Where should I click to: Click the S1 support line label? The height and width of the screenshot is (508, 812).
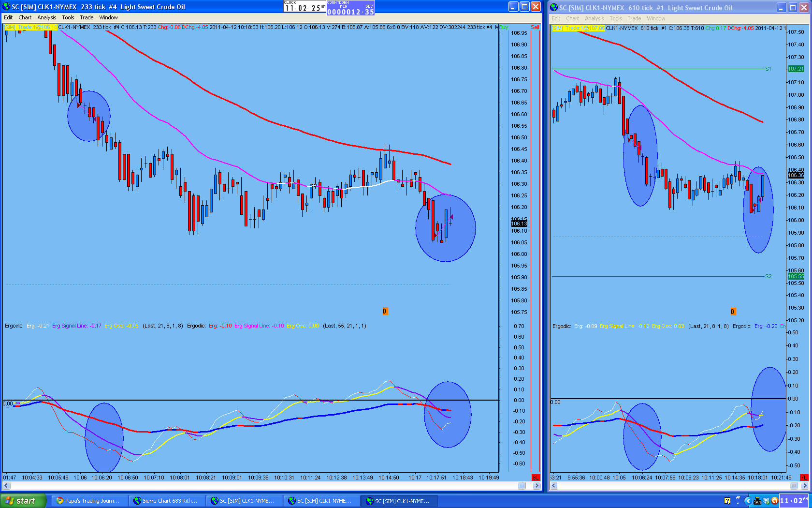[768, 69]
